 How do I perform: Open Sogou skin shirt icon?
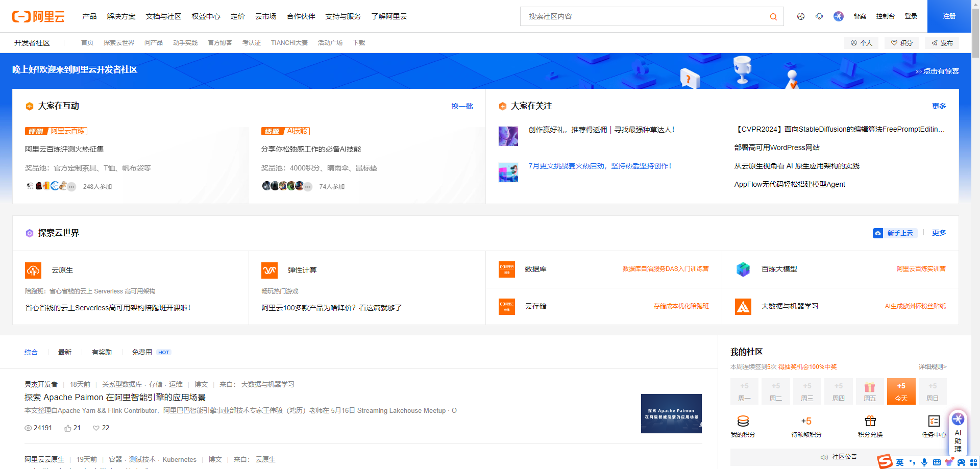[x=949, y=462]
